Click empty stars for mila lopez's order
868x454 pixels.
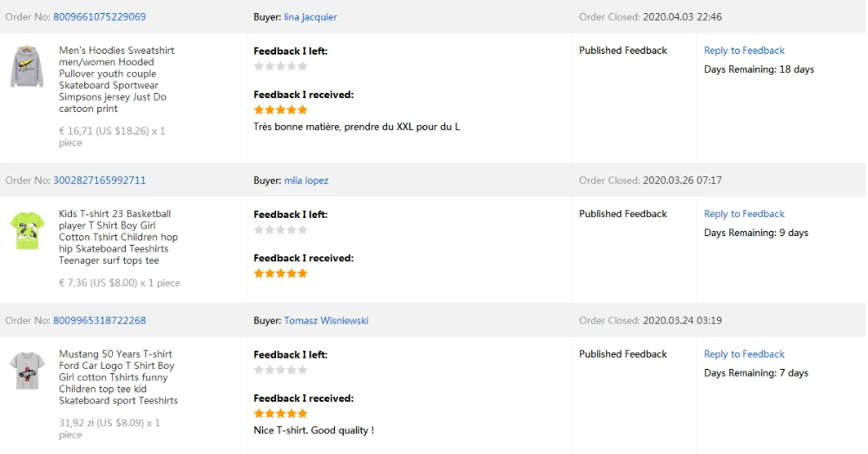280,229
